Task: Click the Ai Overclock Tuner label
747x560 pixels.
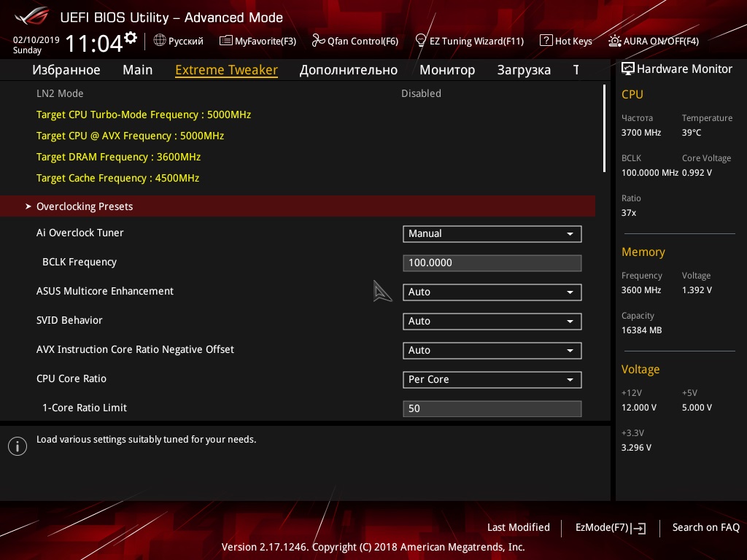Action: [80, 233]
